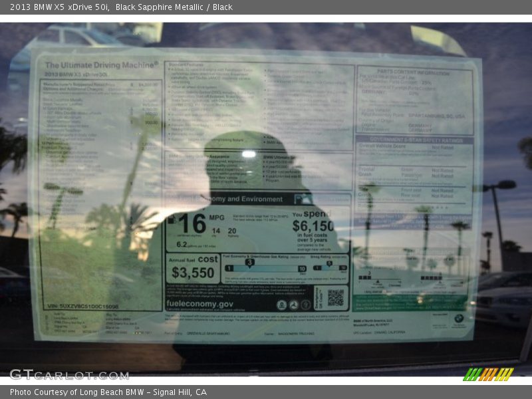Click the 2013 BMW X5 xDrive 50i title text

tap(59, 7)
